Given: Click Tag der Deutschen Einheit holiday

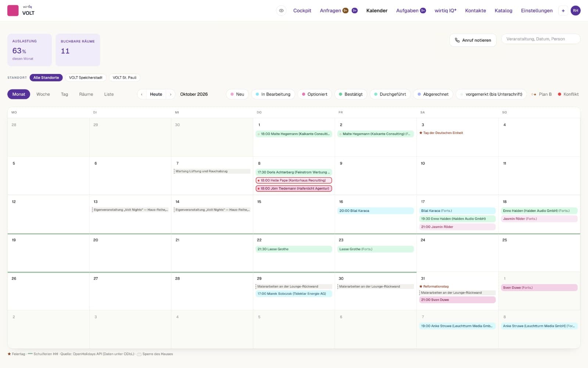Looking at the screenshot, I should click(x=441, y=133).
